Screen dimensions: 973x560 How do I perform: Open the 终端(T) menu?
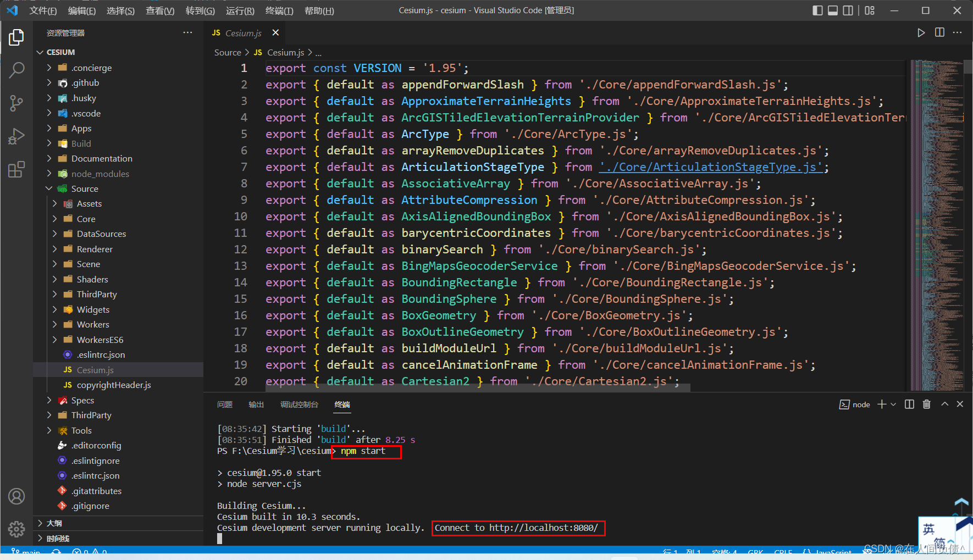tap(279, 10)
